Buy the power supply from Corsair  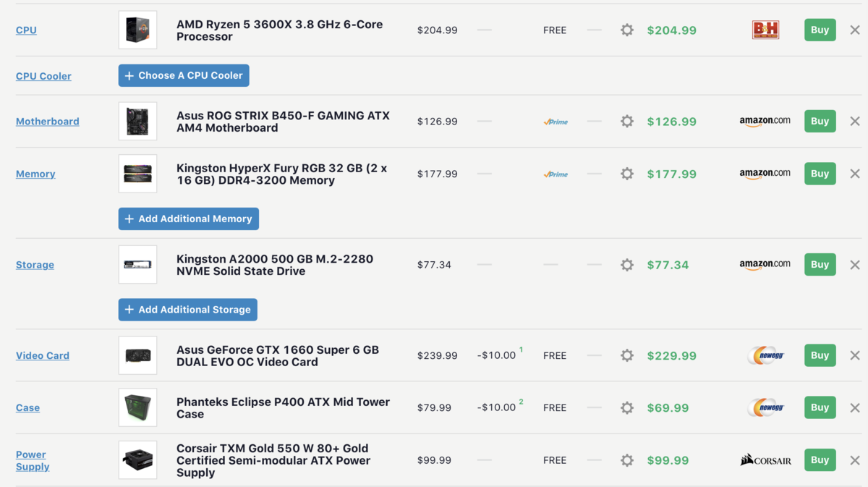point(820,460)
